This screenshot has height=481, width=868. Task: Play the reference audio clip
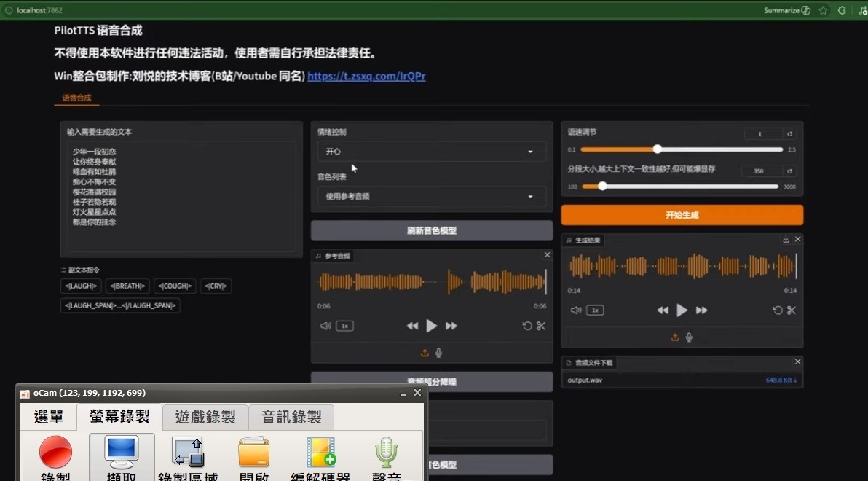[x=431, y=326]
